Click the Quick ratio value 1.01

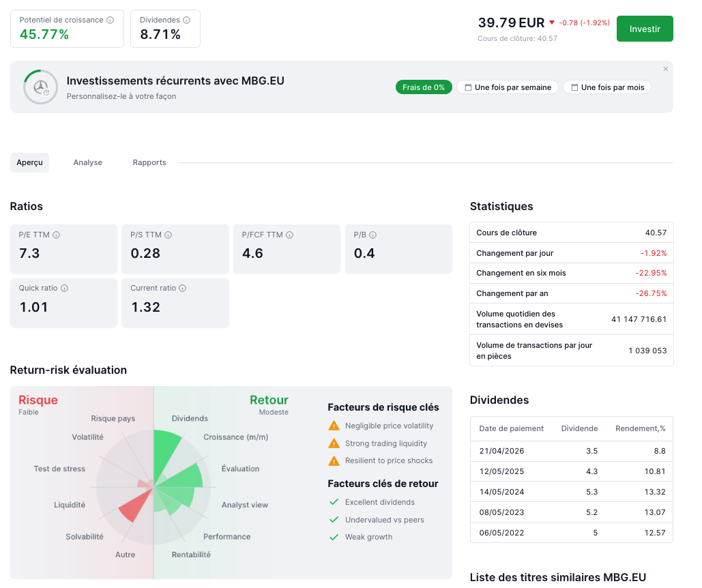pos(33,307)
